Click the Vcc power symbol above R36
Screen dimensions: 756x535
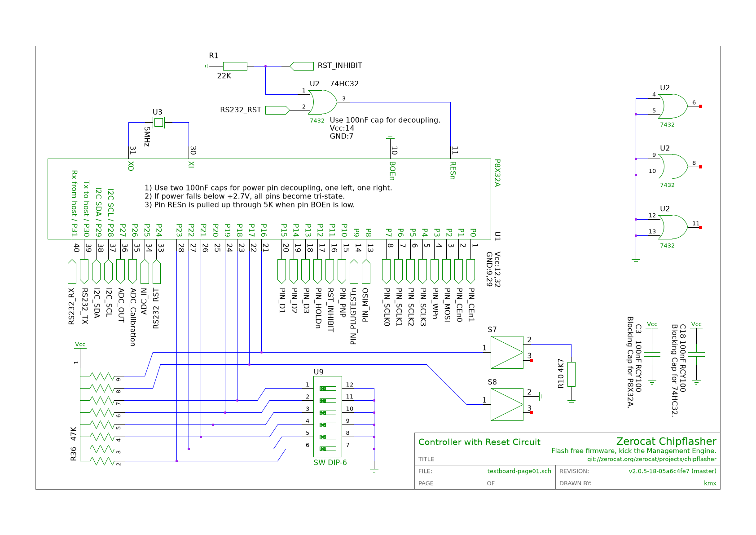pos(80,345)
